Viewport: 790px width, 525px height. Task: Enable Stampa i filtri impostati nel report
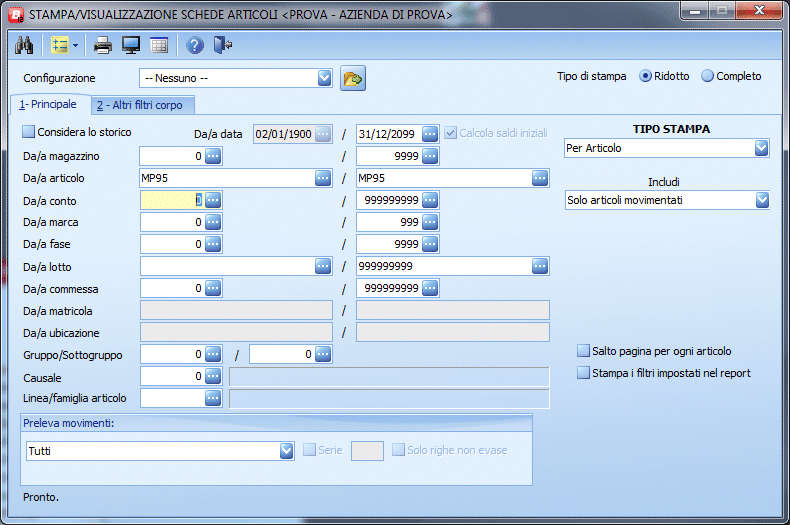(583, 373)
